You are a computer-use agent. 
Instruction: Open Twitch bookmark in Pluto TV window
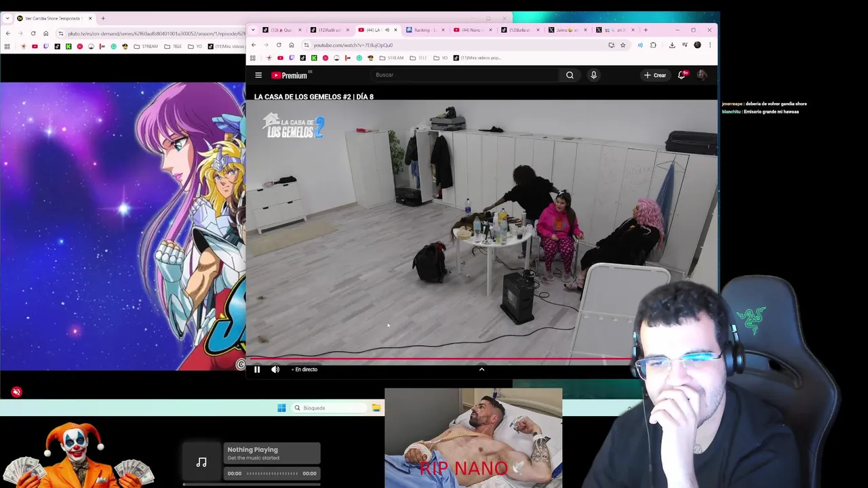click(x=46, y=46)
